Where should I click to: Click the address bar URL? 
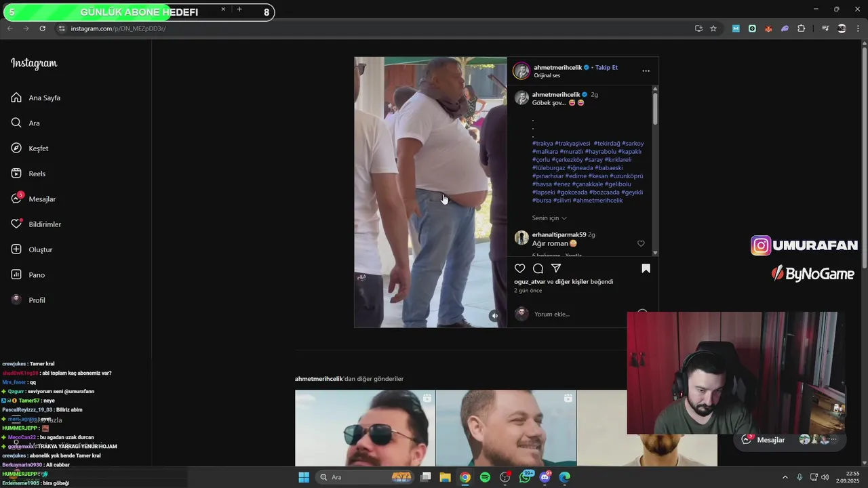(x=118, y=28)
